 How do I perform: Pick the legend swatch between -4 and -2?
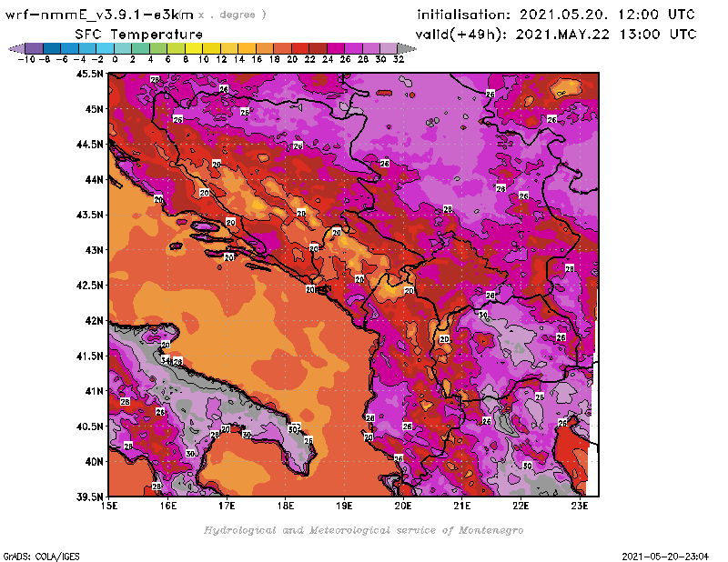coord(87,48)
